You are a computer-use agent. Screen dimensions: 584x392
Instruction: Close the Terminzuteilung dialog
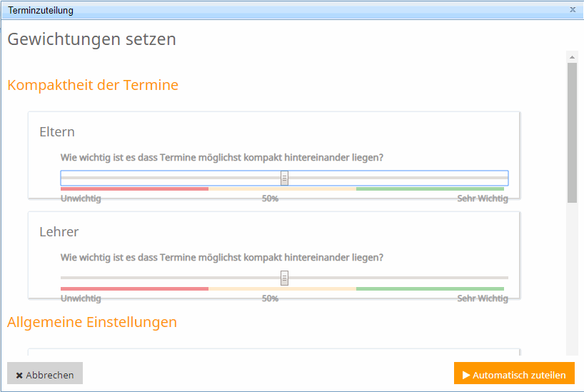coord(573,10)
